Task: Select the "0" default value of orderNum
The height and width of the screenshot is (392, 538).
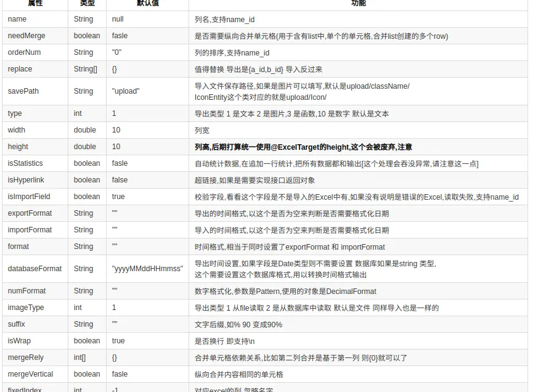Action: click(x=116, y=52)
